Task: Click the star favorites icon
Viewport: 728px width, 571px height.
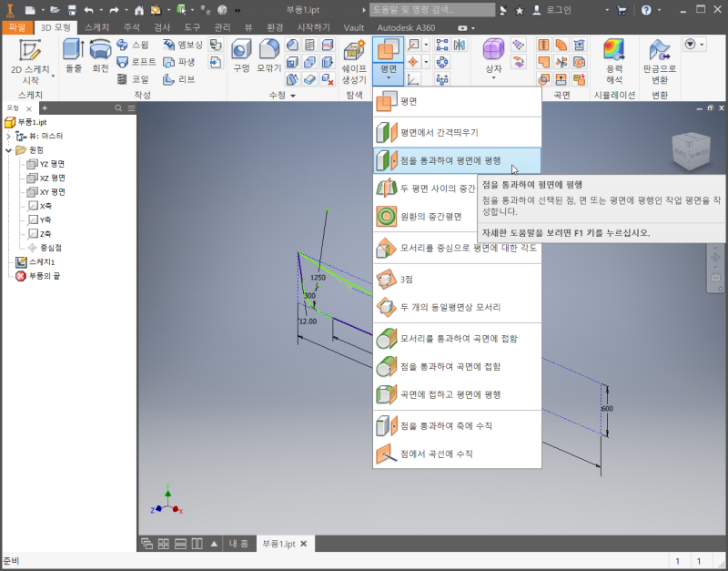Action: (x=520, y=10)
